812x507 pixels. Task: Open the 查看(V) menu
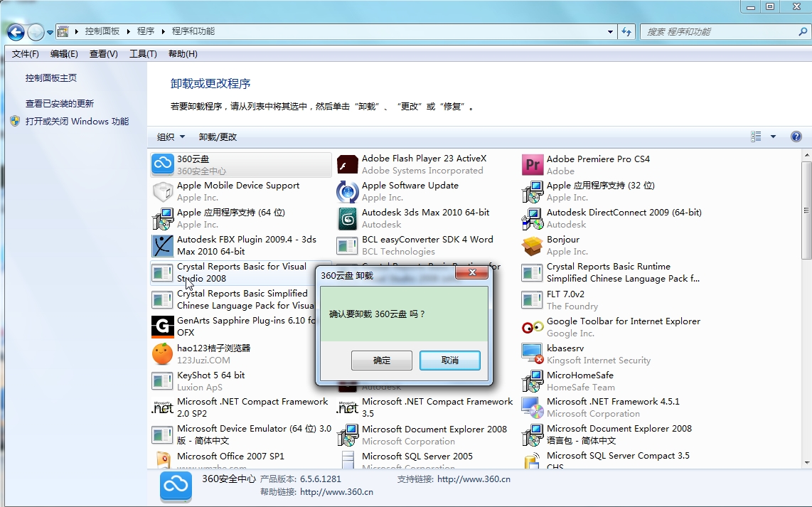coord(104,54)
